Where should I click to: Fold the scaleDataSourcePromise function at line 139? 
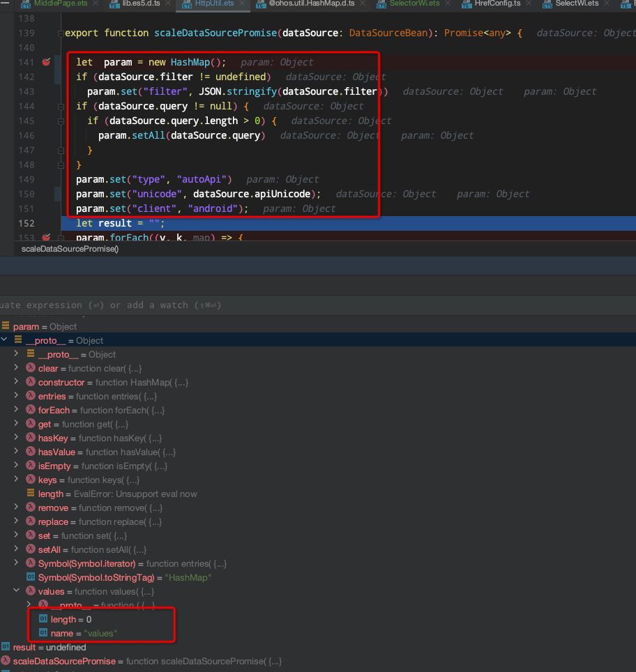[x=61, y=33]
